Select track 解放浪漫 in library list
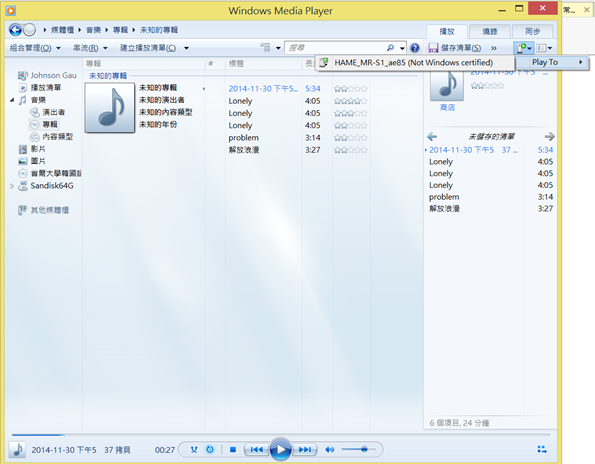 pyautogui.click(x=244, y=150)
